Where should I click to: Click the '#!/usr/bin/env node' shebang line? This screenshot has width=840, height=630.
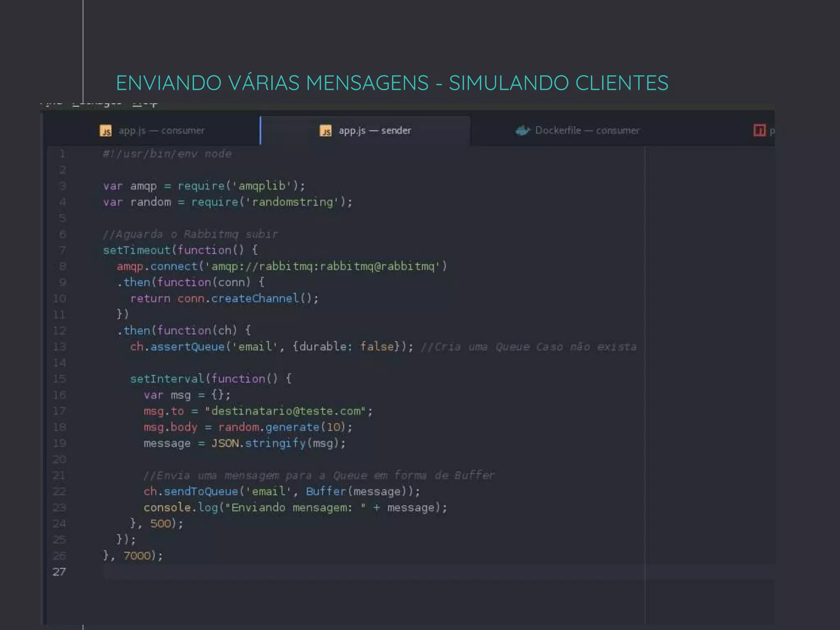(x=167, y=154)
